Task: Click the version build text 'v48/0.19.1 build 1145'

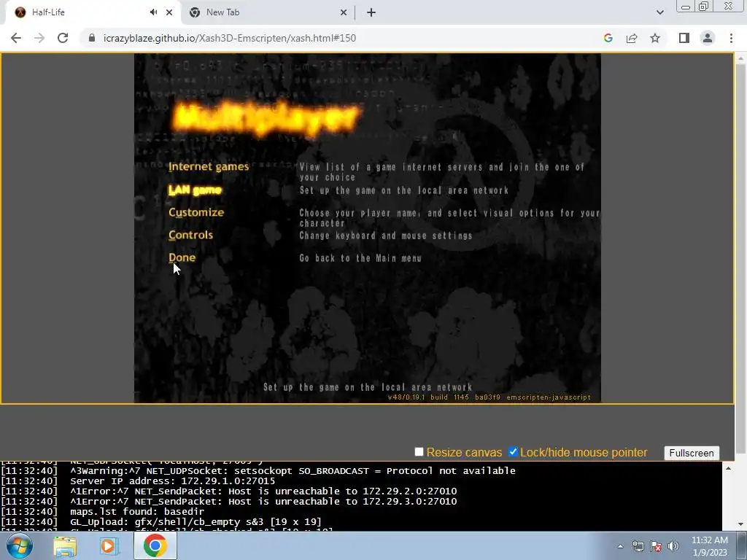Action: (x=428, y=397)
